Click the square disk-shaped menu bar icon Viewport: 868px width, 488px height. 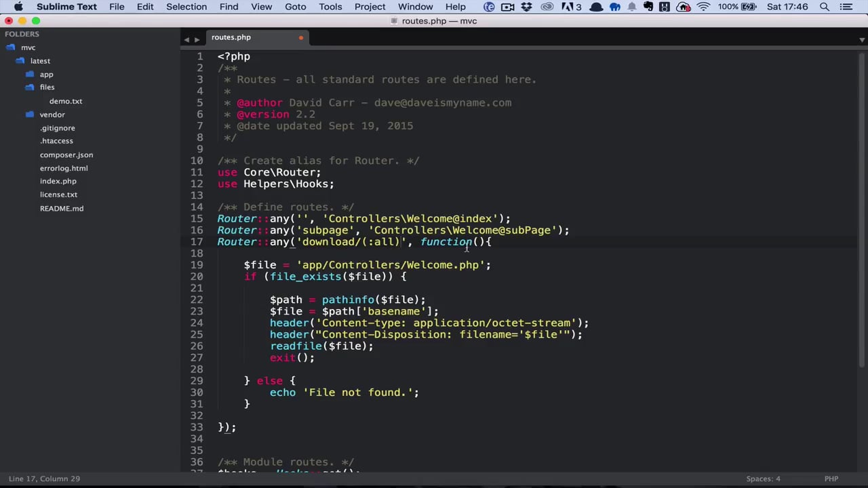tap(665, 7)
